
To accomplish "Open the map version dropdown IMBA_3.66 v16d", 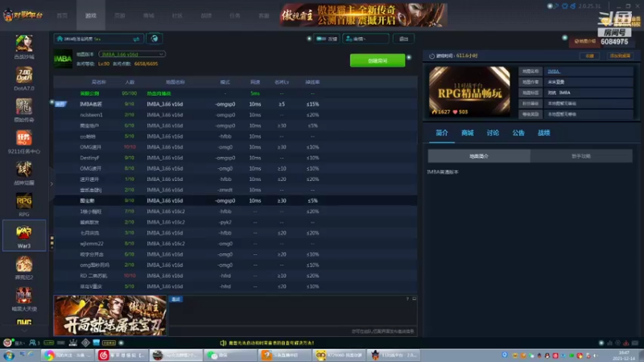I will [132, 54].
